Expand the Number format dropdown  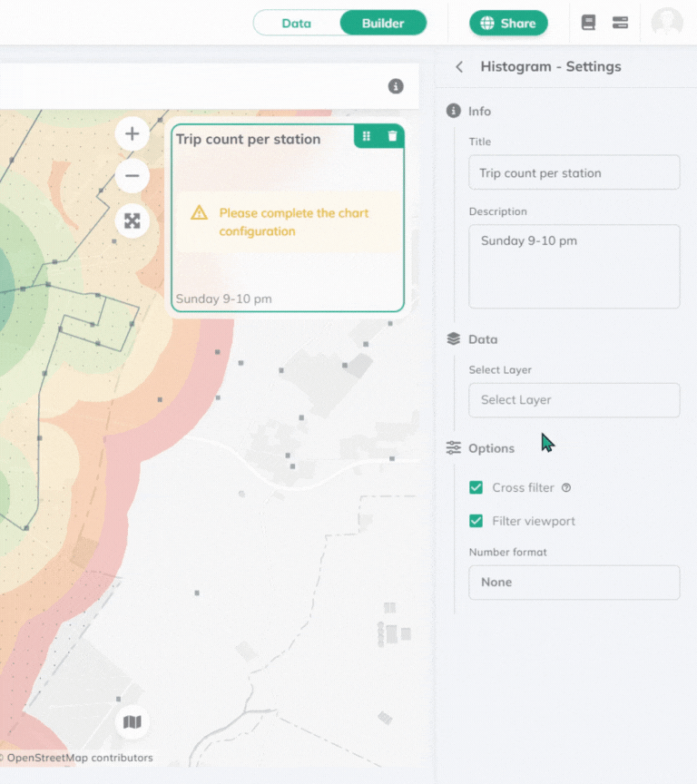(x=574, y=583)
